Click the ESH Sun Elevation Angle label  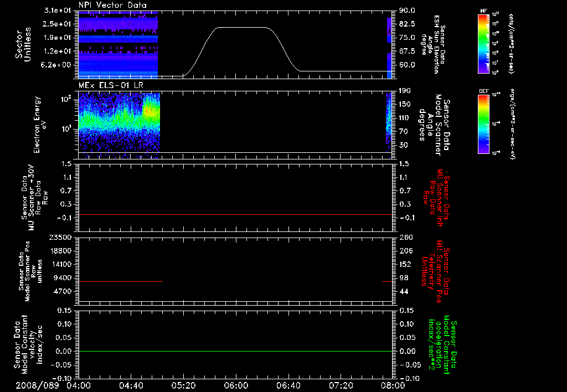click(x=433, y=44)
